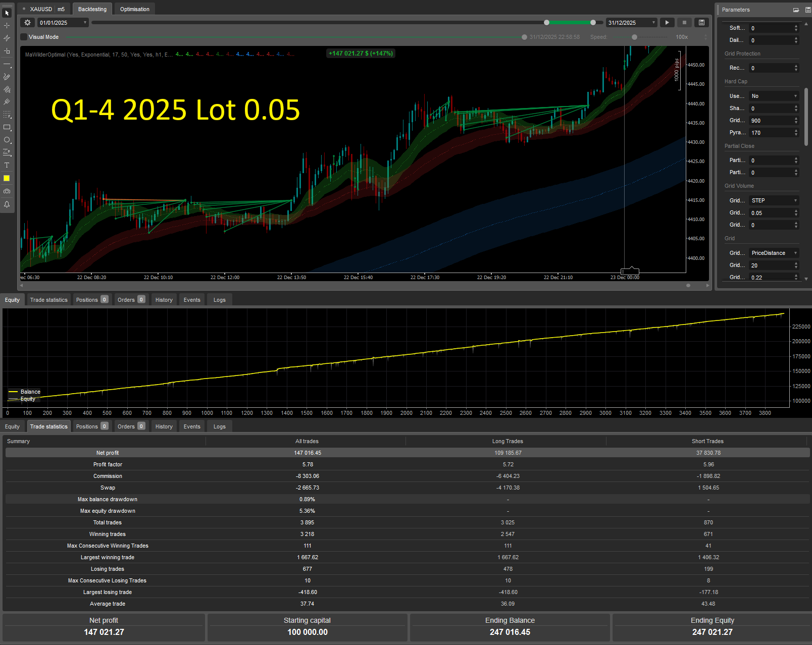Switch to the Optimisation tab

[x=134, y=9]
